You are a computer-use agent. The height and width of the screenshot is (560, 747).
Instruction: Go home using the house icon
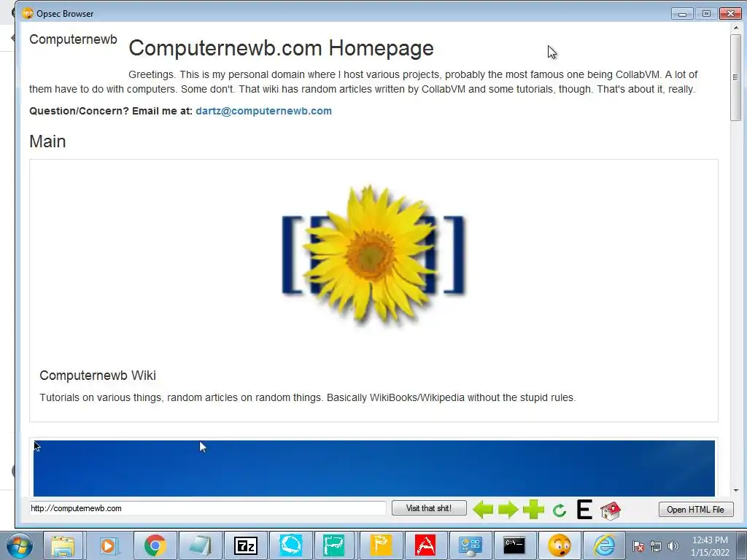(611, 510)
